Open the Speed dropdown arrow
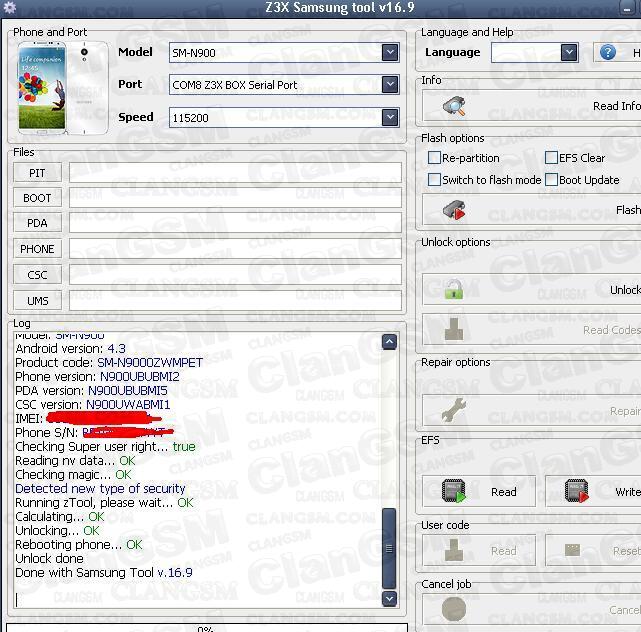Image resolution: width=641 pixels, height=632 pixels. (390, 117)
